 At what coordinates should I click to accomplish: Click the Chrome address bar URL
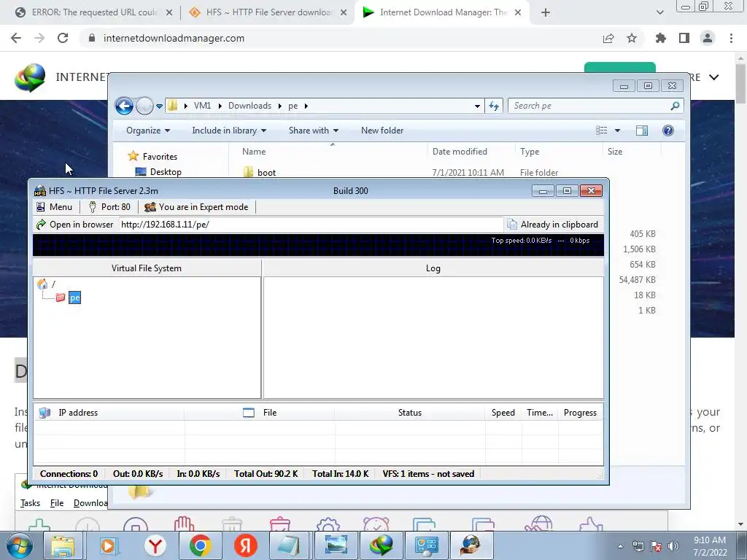pyautogui.click(x=174, y=38)
